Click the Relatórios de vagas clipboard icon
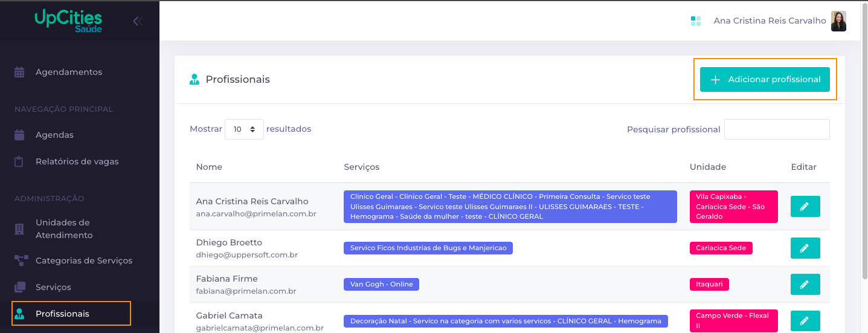868x333 pixels. (x=19, y=161)
